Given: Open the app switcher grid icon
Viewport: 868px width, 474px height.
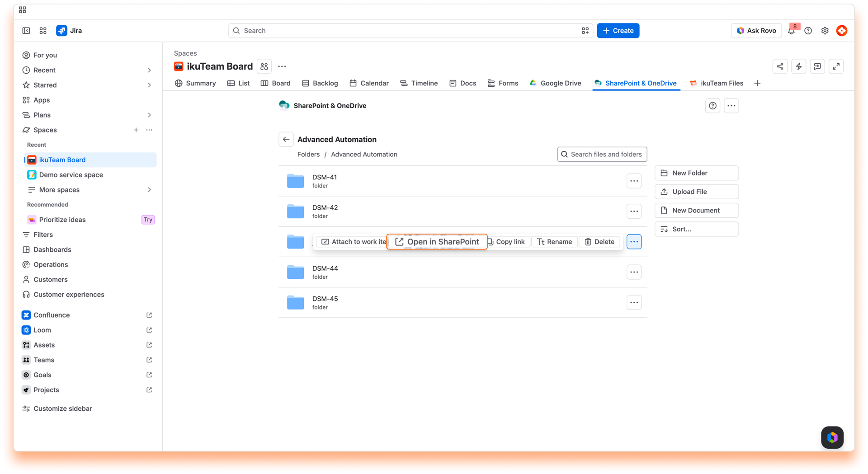Looking at the screenshot, I should 43,31.
